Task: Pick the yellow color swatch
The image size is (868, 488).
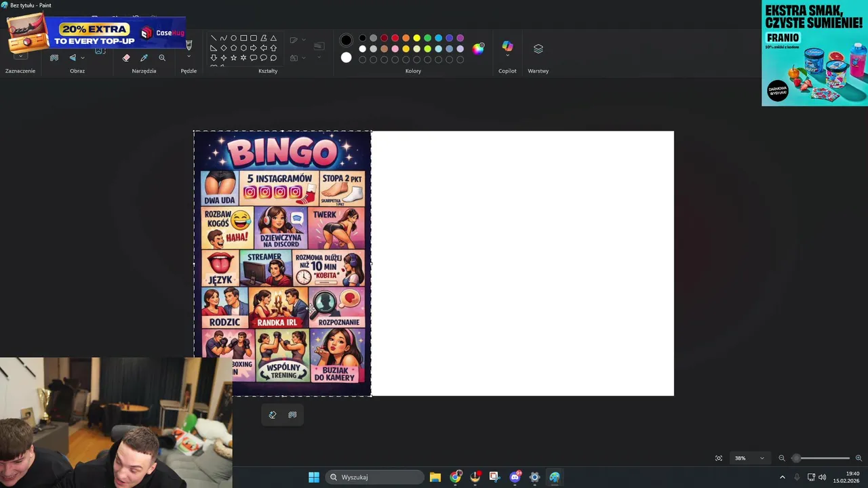Action: coord(416,38)
